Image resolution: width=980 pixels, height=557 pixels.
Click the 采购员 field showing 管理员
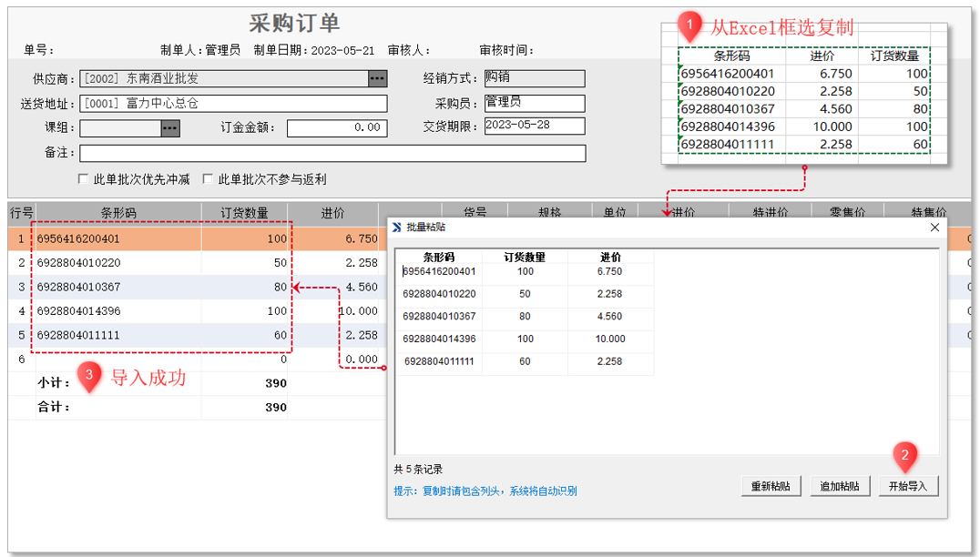pyautogui.click(x=535, y=103)
